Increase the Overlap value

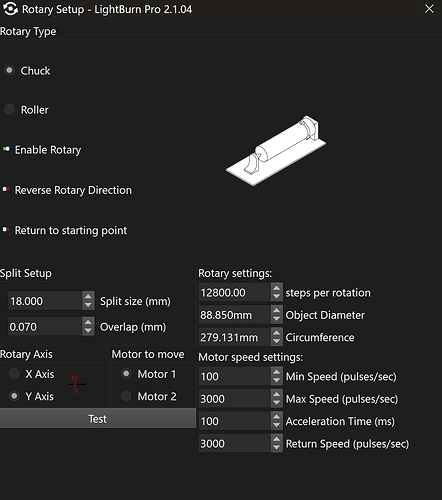pos(88,322)
